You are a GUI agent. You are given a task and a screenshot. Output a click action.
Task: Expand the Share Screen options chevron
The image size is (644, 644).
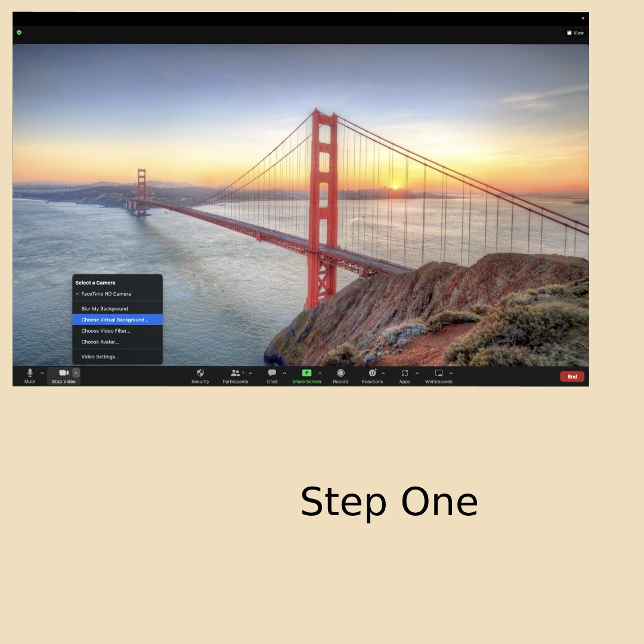coord(320,372)
